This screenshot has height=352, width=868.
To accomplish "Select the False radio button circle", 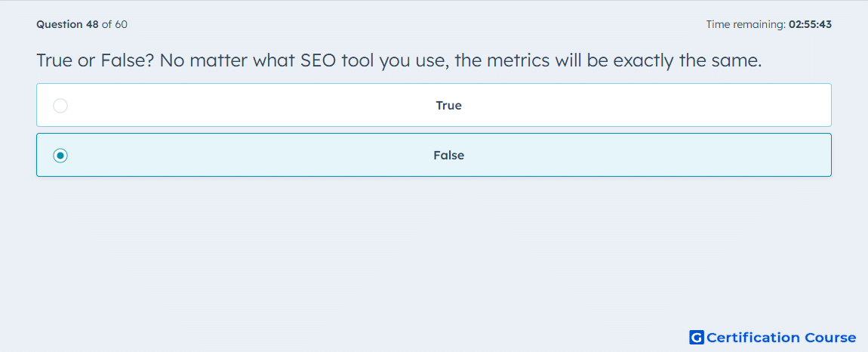I will click(x=60, y=156).
